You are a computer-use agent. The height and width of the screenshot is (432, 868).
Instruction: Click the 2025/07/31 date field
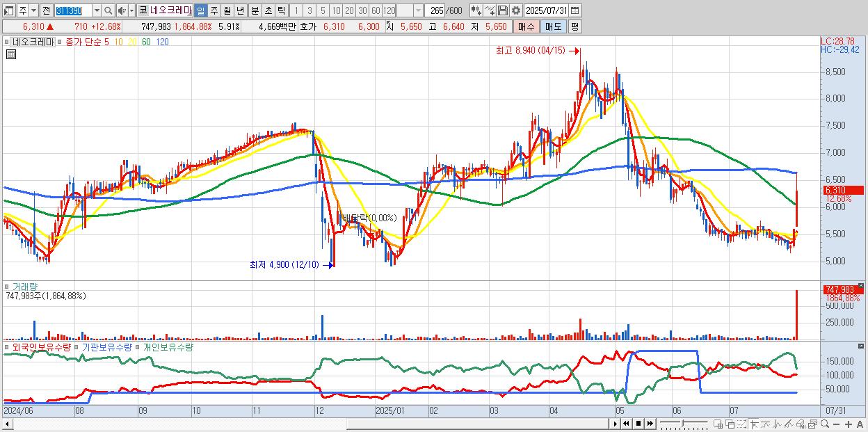(546, 10)
